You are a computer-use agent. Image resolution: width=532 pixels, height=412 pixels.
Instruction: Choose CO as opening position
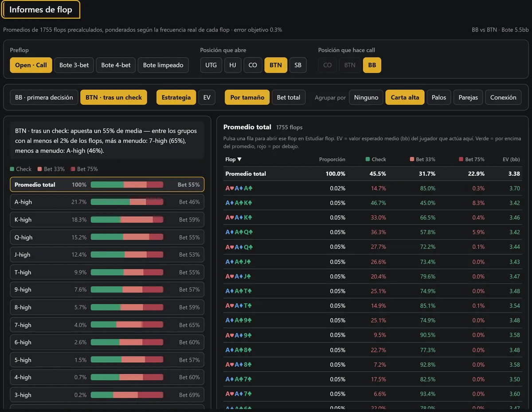point(253,65)
